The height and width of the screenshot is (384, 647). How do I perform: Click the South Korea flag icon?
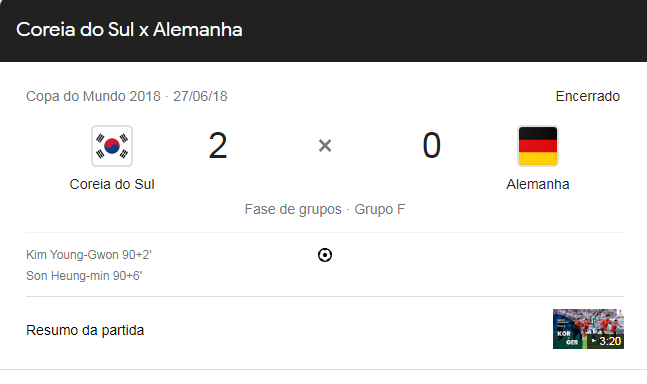tap(112, 146)
